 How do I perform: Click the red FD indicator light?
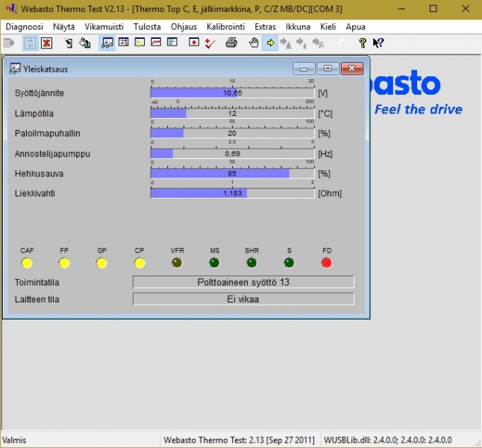pos(326,263)
